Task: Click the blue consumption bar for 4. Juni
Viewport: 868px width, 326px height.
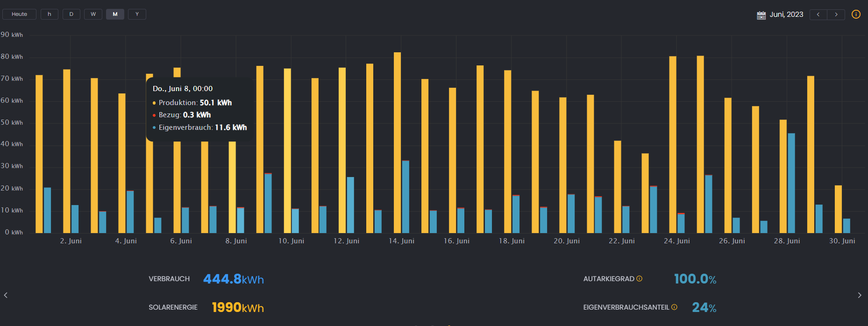Action: 130,212
